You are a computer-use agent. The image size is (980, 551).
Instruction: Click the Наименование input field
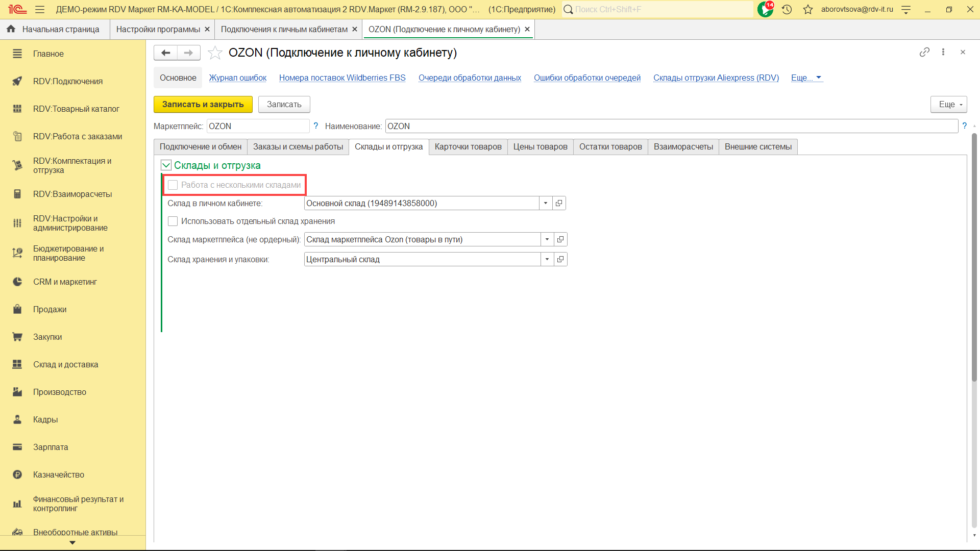[x=671, y=126]
